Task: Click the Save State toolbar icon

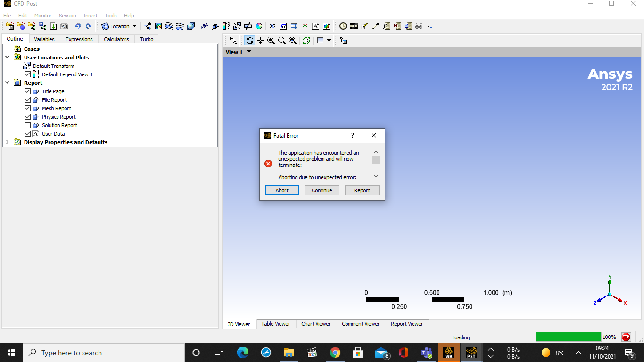Action: pyautogui.click(x=42, y=26)
